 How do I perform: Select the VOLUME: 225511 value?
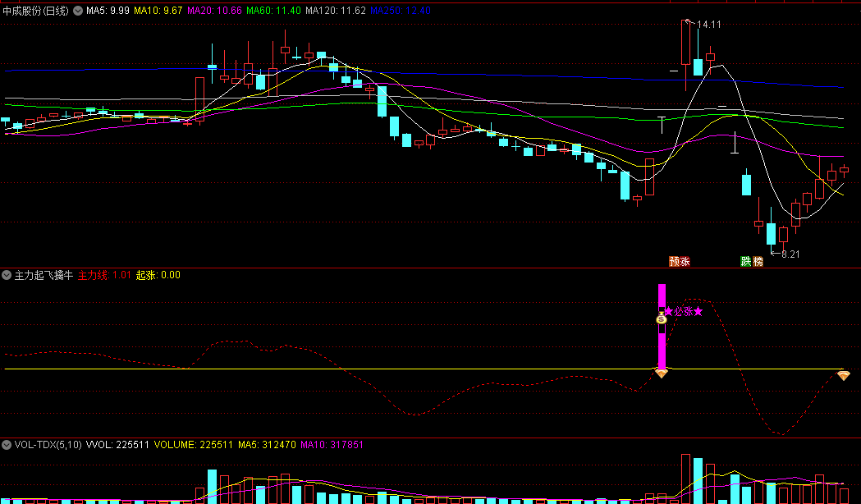point(193,445)
